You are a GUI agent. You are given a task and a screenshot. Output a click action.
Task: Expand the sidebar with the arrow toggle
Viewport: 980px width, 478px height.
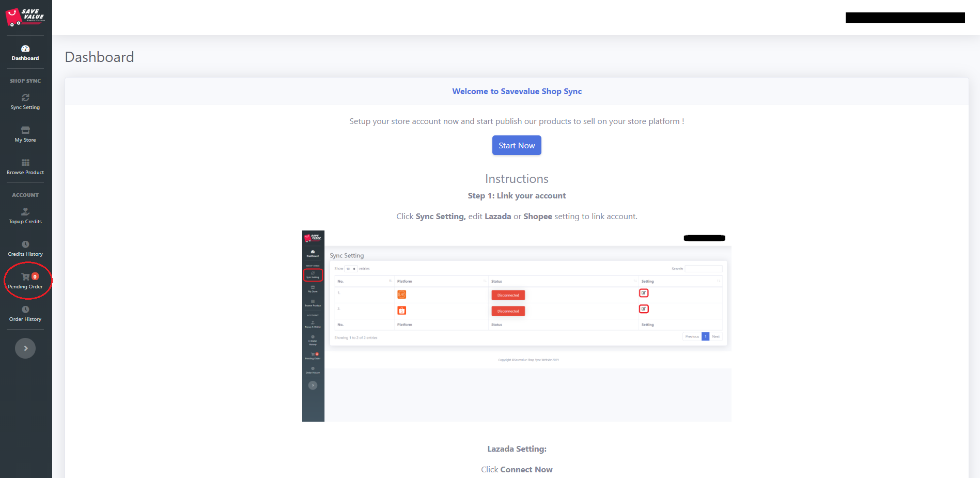25,348
